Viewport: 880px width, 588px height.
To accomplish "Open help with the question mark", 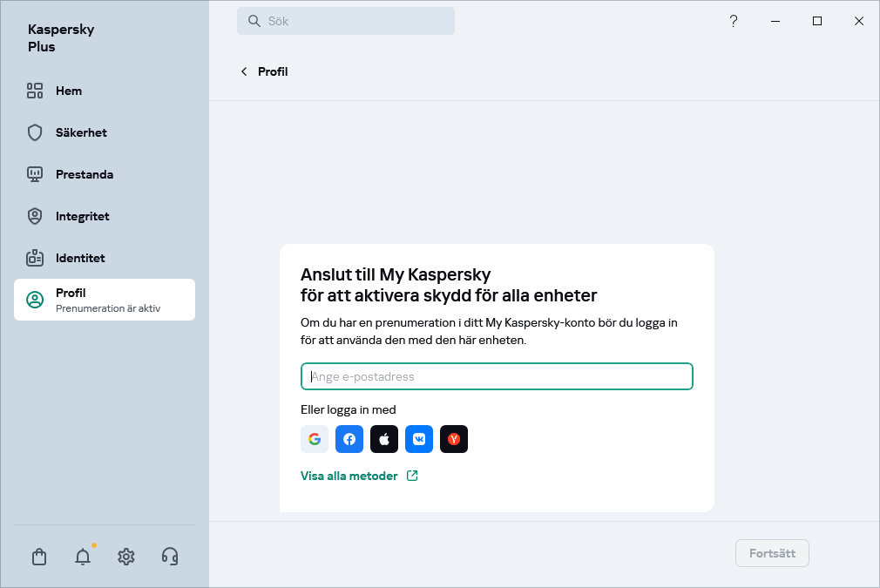I will [733, 20].
